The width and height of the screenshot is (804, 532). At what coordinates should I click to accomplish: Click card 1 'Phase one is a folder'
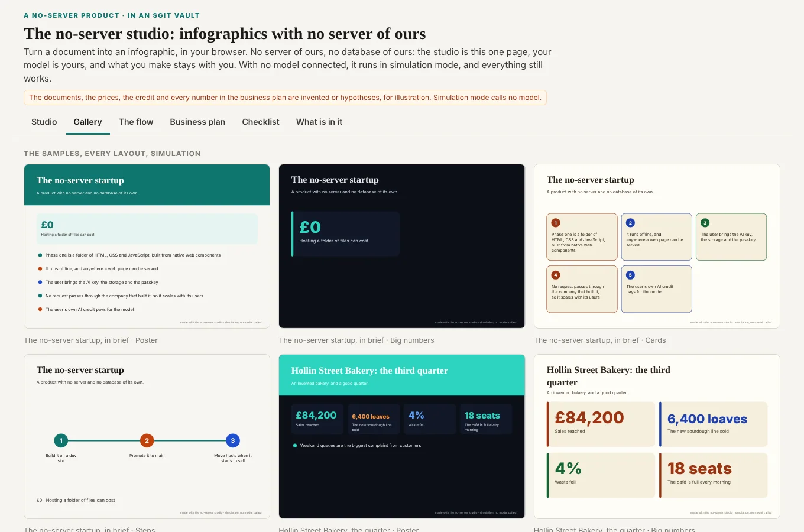click(x=582, y=237)
